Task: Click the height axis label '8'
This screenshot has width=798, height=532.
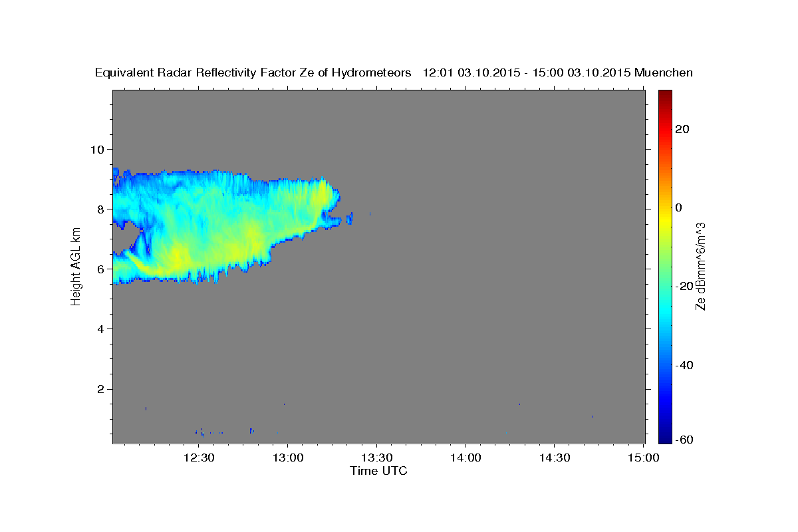Action: pos(101,209)
